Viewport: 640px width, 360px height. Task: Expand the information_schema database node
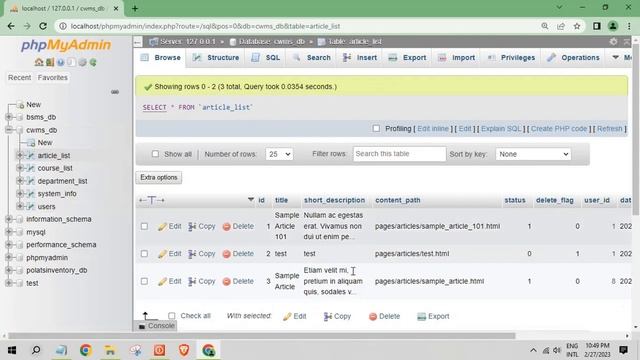(x=9, y=219)
